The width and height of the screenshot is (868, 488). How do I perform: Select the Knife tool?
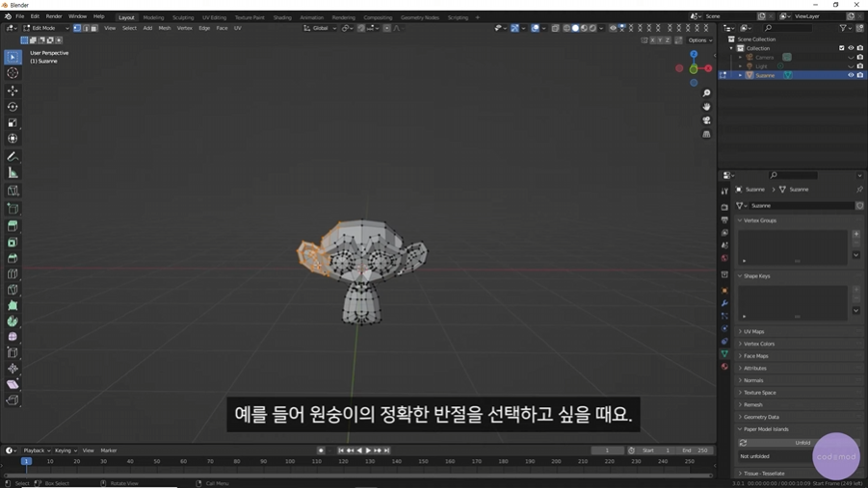pyautogui.click(x=13, y=290)
